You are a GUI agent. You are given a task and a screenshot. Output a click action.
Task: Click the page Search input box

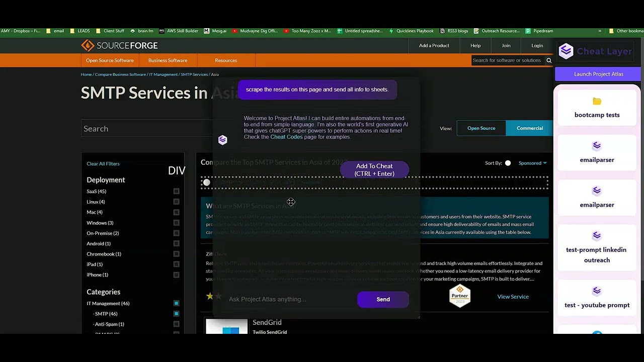pyautogui.click(x=147, y=129)
